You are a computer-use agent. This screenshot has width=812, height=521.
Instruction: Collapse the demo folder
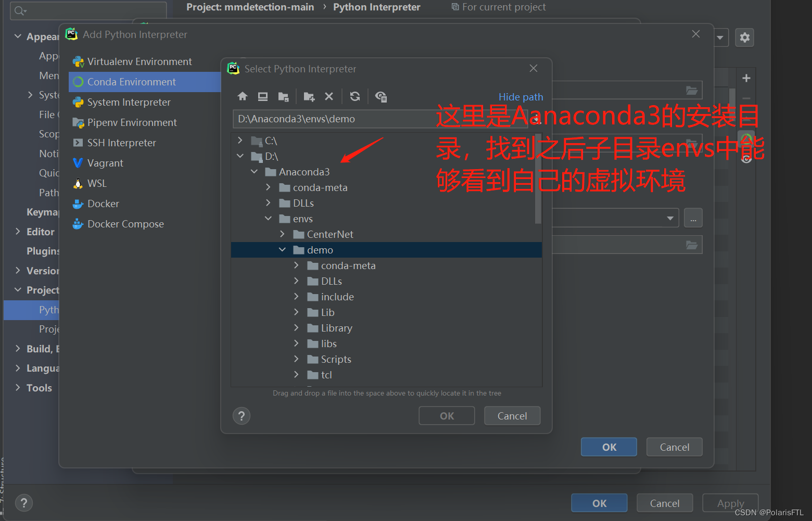[282, 250]
